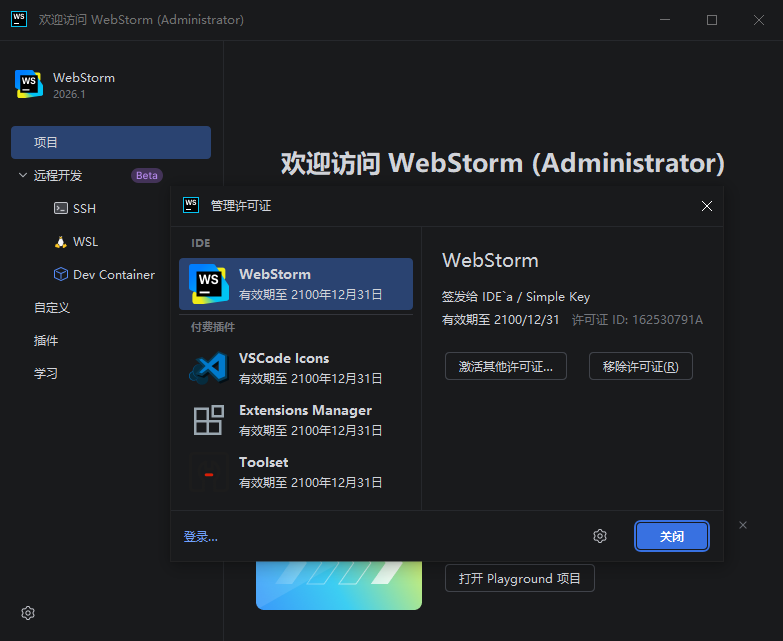Click the 许可证 ID: 162530791A text
This screenshot has height=641, width=783.
tap(637, 320)
